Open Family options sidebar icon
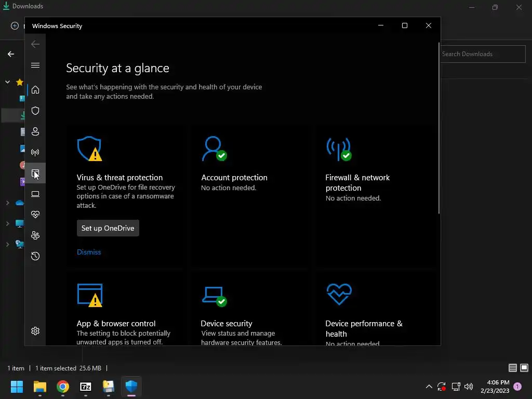Viewport: 532px width, 399px height. [35, 235]
